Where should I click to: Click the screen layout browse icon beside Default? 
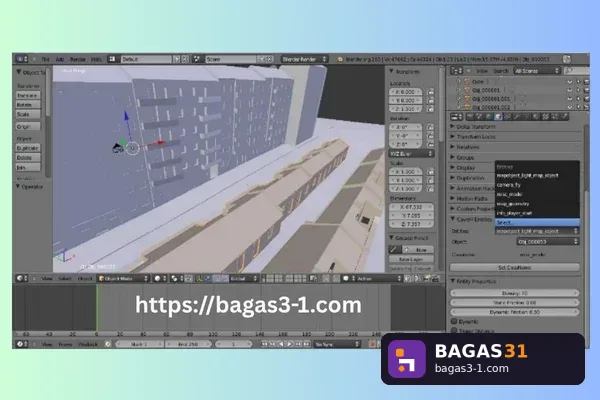[112, 59]
